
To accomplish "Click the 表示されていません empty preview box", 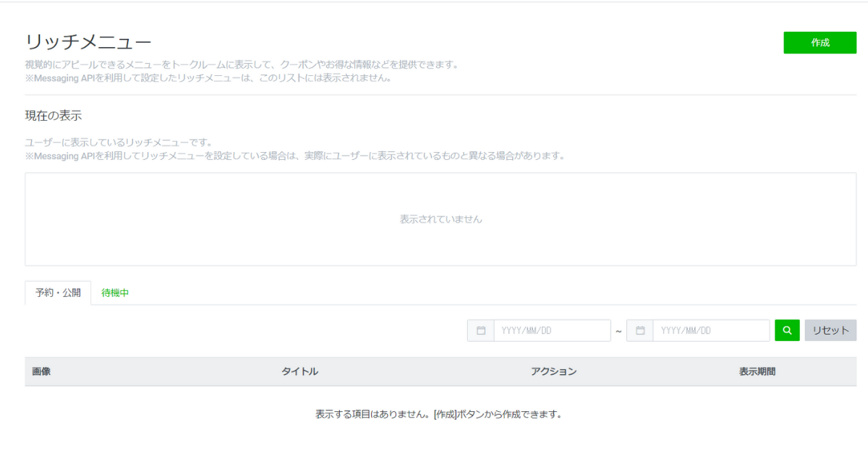I will tap(441, 219).
